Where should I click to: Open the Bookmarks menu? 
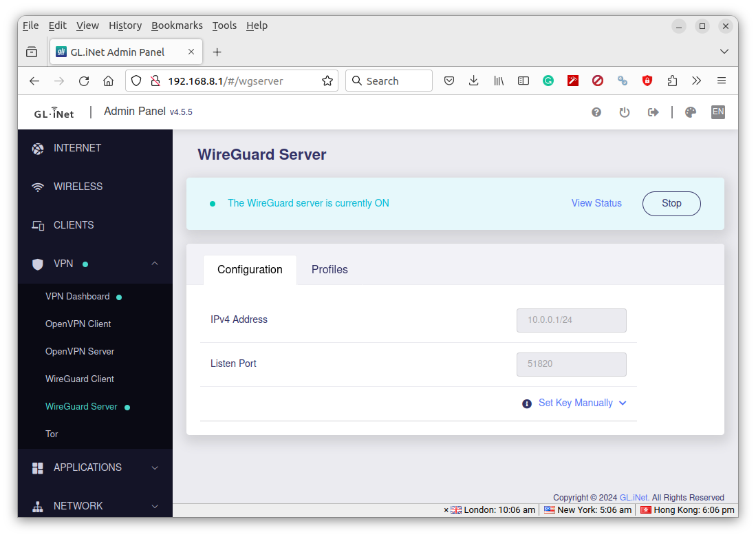(177, 25)
